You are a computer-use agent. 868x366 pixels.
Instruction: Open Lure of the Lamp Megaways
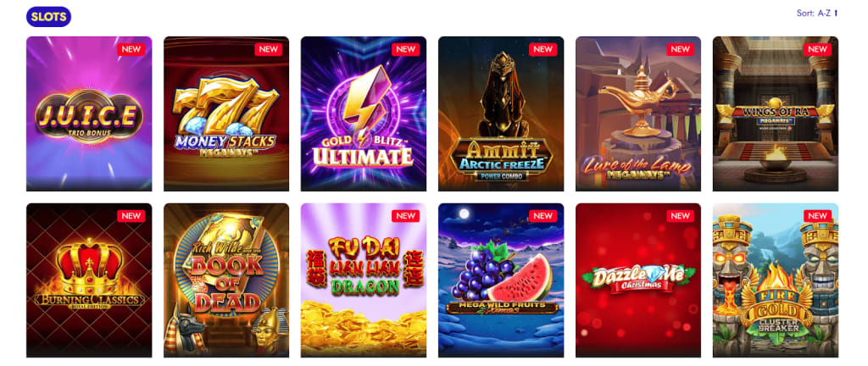[638, 114]
